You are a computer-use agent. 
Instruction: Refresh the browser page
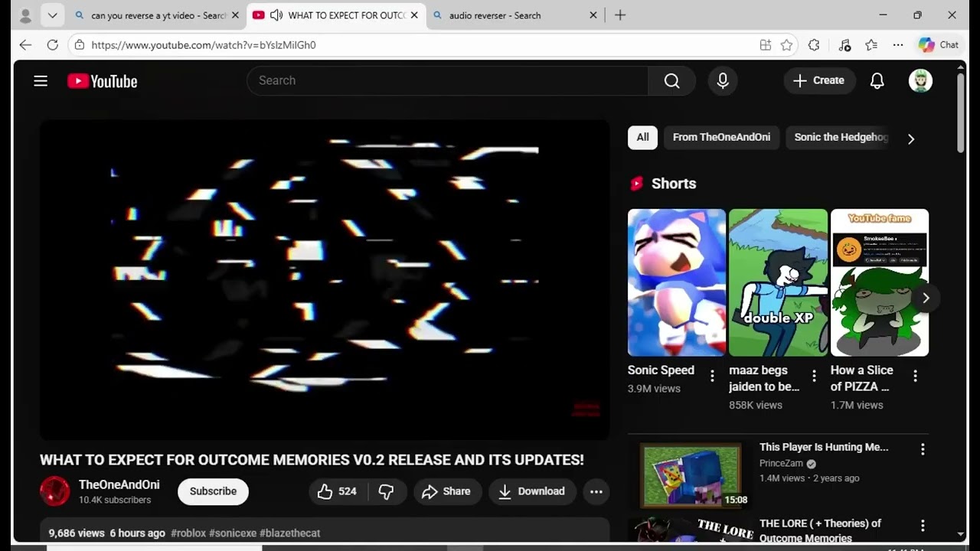coord(52,45)
